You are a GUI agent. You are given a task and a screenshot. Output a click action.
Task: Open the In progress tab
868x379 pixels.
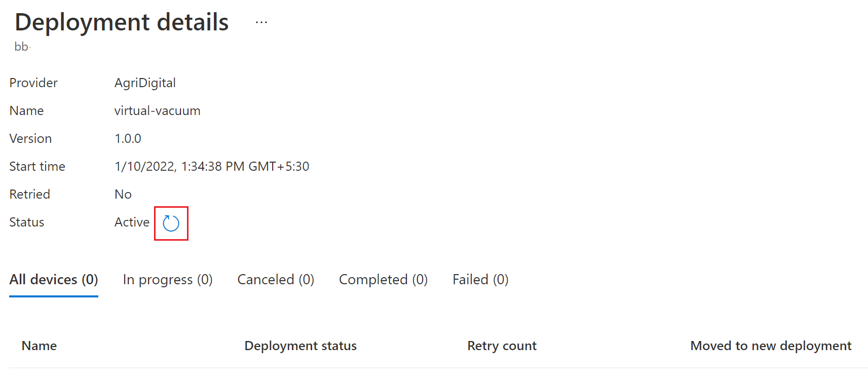coord(168,280)
